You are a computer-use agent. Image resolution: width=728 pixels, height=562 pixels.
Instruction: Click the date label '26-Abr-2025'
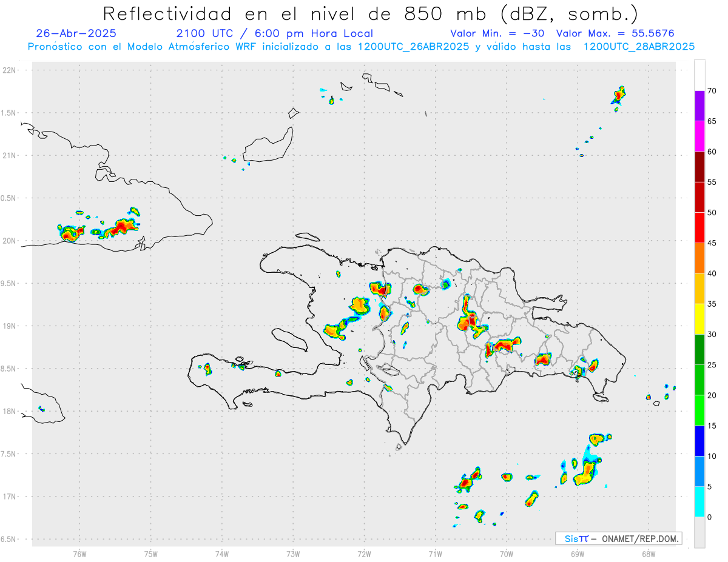point(76,33)
